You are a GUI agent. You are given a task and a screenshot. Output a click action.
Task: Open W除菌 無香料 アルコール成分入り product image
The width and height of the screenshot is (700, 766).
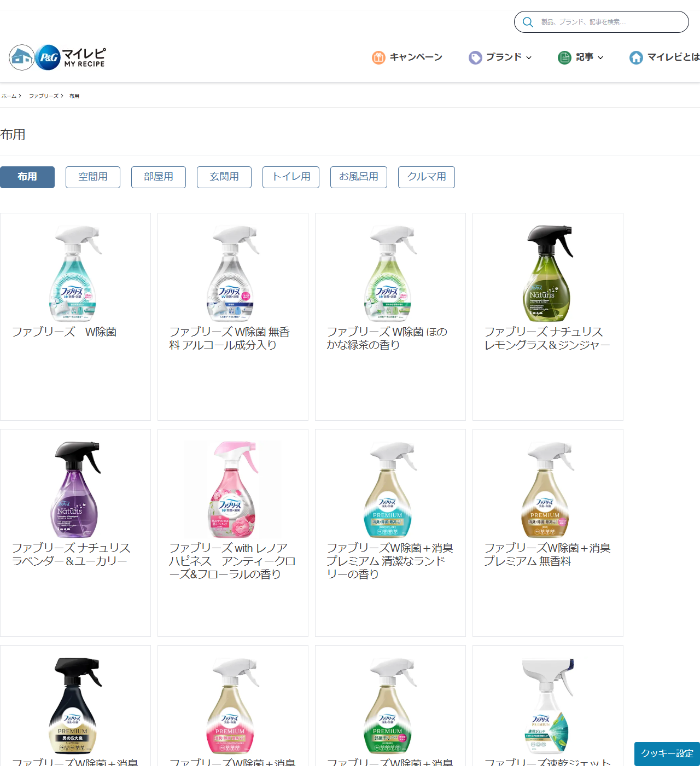point(233,274)
